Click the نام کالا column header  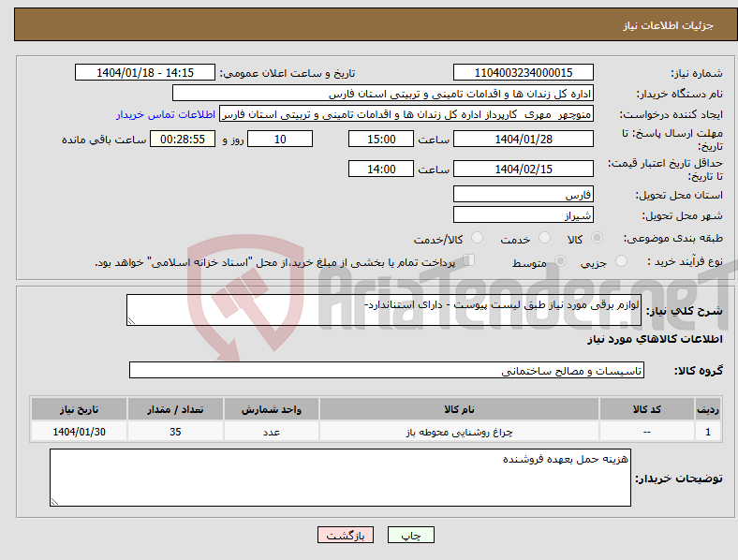(x=459, y=409)
